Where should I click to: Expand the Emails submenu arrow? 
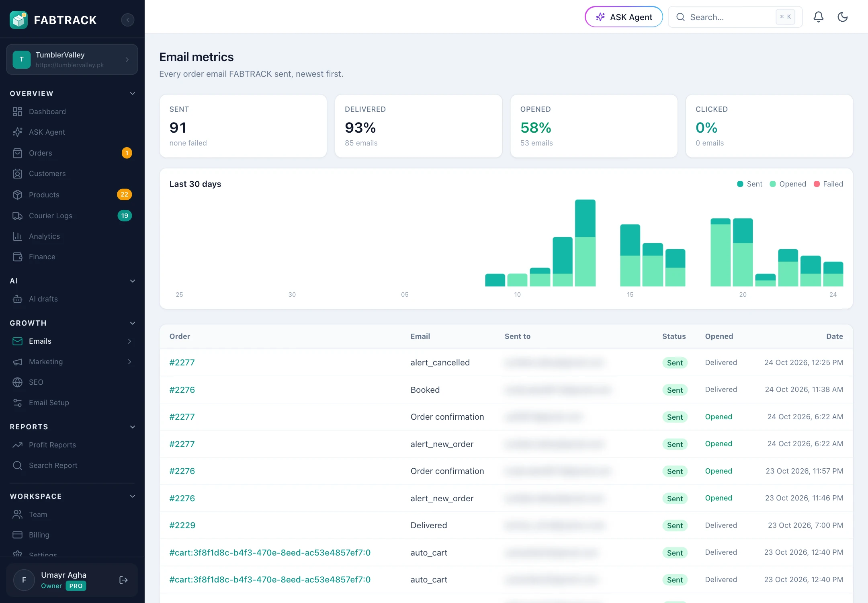pyautogui.click(x=129, y=341)
